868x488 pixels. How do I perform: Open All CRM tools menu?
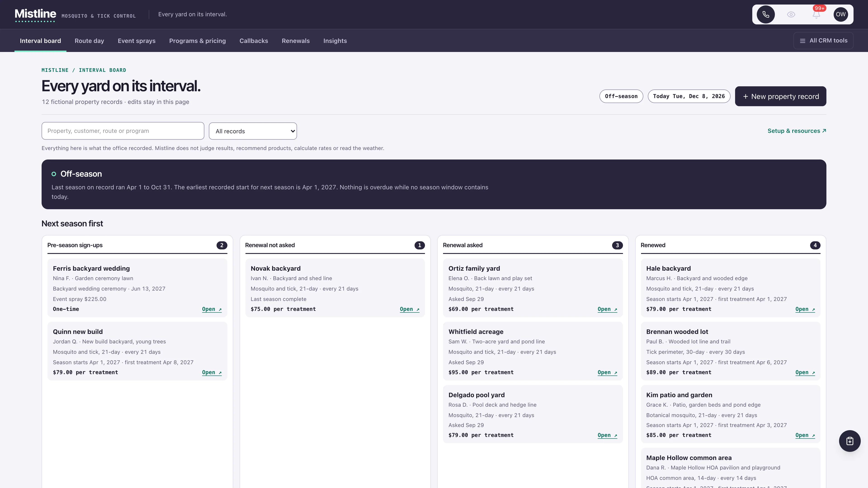click(x=823, y=41)
